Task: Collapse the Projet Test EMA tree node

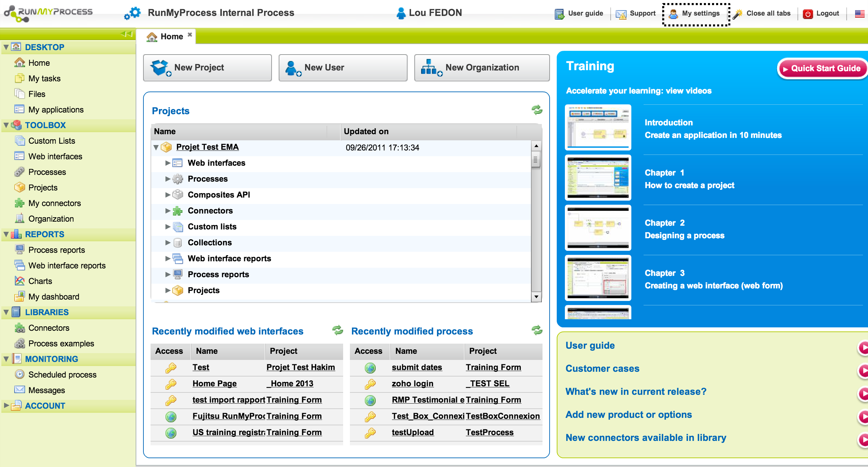Action: 156,147
